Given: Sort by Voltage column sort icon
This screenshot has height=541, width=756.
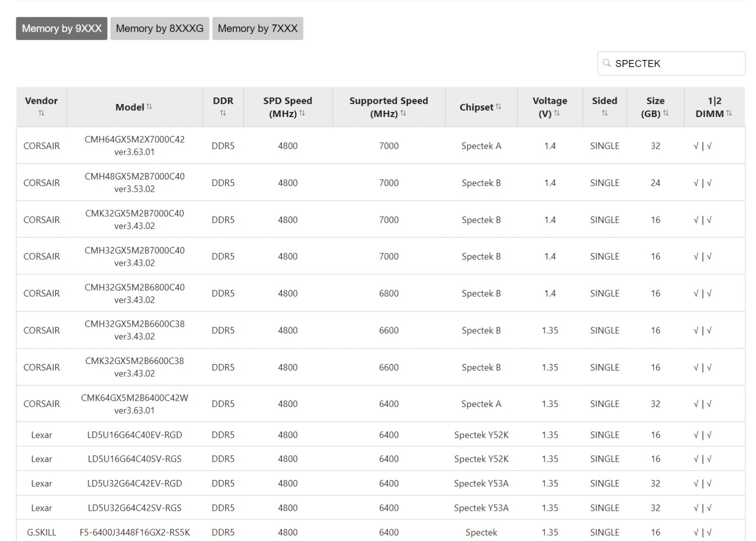Looking at the screenshot, I should click(557, 113).
